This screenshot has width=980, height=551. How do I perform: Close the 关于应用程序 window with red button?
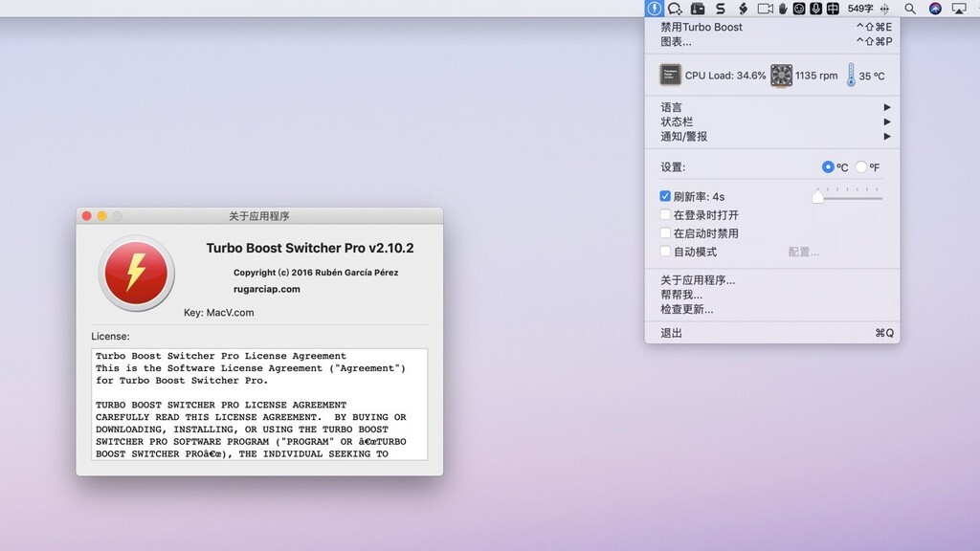point(87,216)
